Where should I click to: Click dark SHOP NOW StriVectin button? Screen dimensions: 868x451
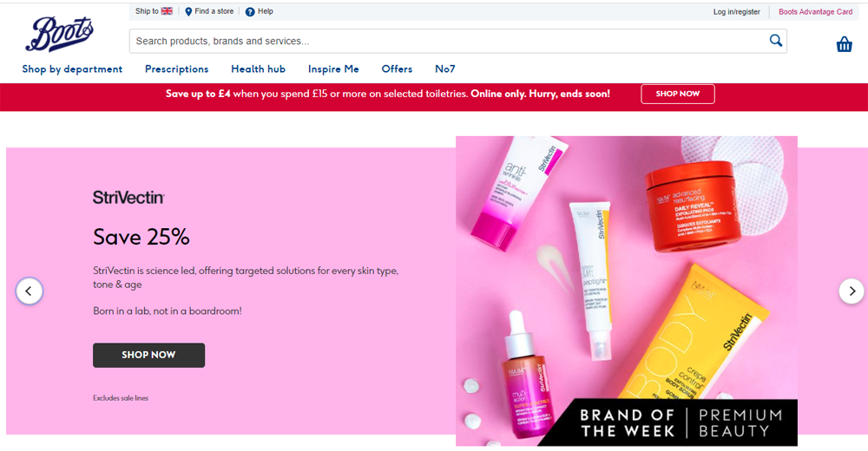(x=148, y=355)
